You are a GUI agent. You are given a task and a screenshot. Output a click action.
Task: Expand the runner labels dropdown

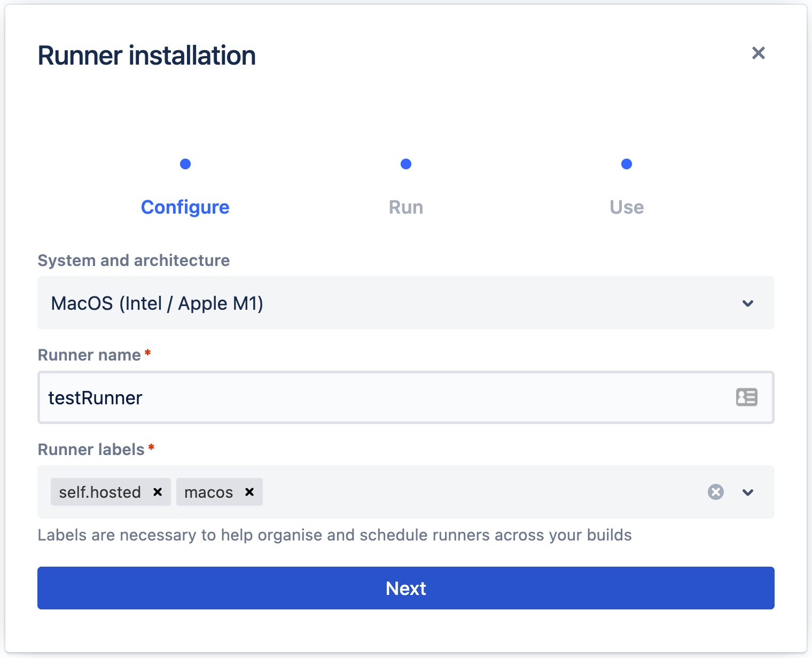(x=748, y=492)
